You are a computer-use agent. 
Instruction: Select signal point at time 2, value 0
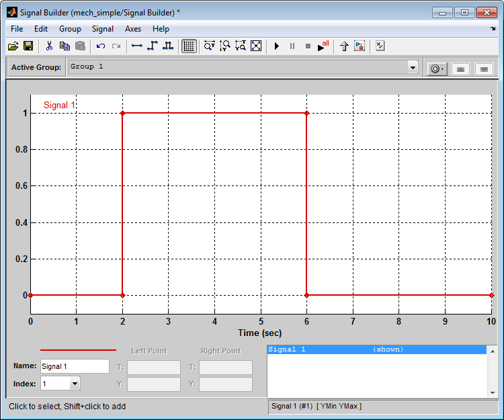(122, 295)
